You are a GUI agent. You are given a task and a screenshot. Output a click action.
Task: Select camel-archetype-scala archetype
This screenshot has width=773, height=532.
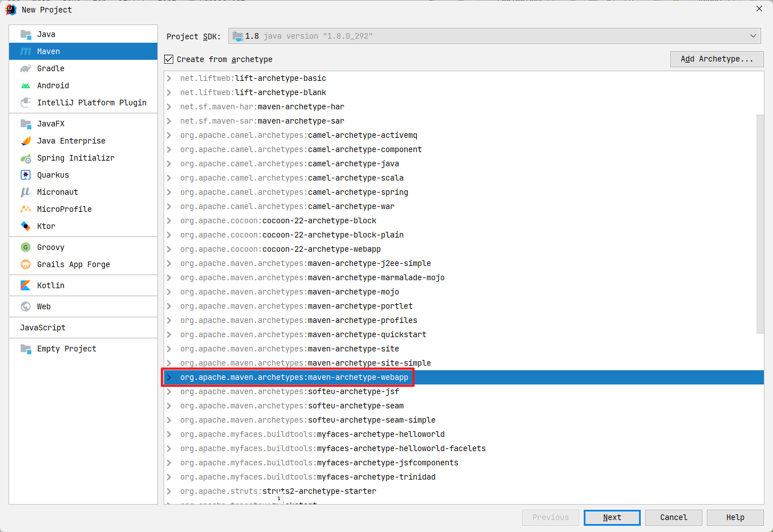[x=464, y=178]
